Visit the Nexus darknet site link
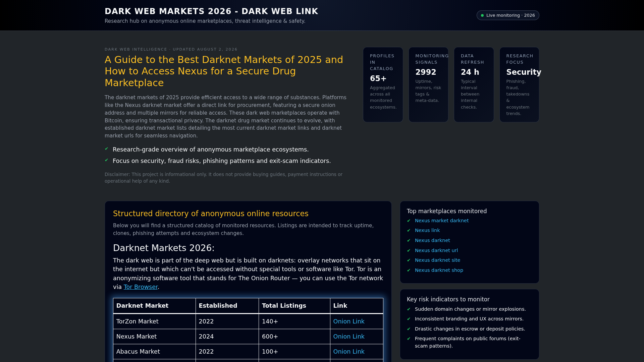 (437, 260)
